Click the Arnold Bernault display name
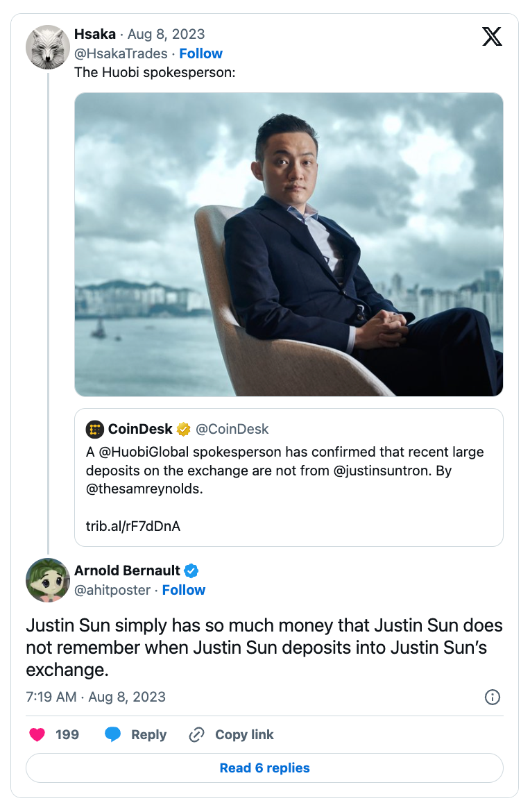Viewport: 530px width, 812px height. 127,570
